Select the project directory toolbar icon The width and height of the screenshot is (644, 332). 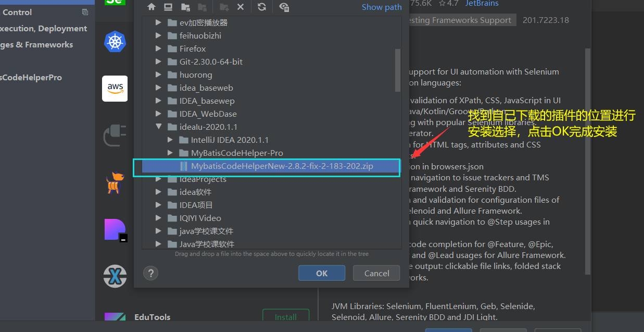pyautogui.click(x=185, y=7)
